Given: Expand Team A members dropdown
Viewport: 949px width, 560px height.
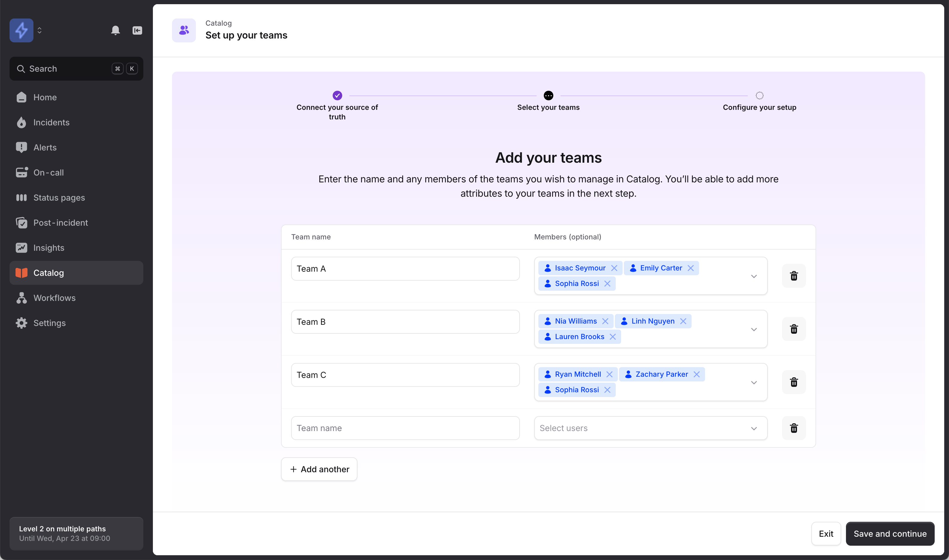Looking at the screenshot, I should pyautogui.click(x=753, y=276).
